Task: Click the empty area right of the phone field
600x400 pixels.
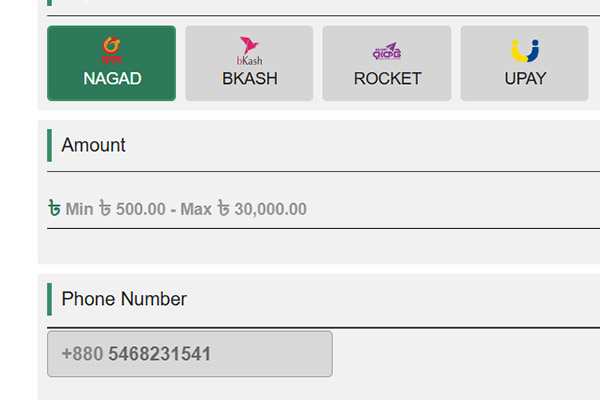Action: [x=460, y=354]
